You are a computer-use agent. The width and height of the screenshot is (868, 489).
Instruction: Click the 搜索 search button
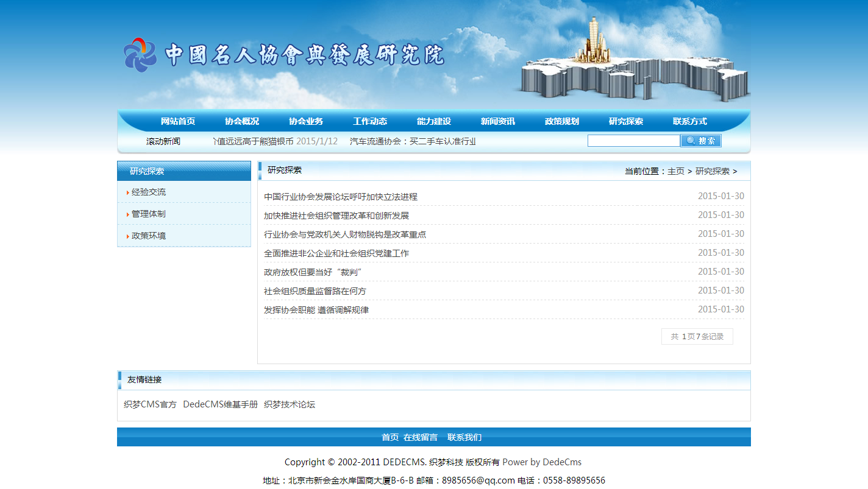coord(700,141)
